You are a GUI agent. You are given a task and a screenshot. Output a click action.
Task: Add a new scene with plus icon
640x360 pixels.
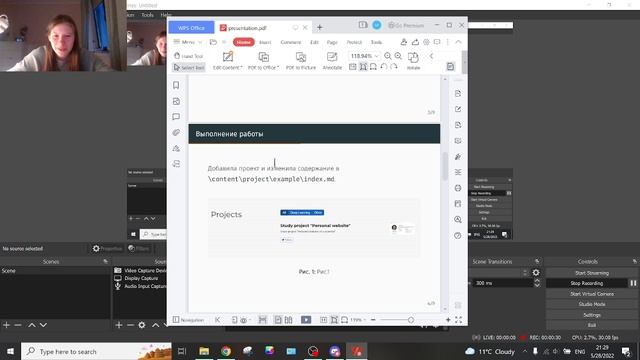pos(6,325)
